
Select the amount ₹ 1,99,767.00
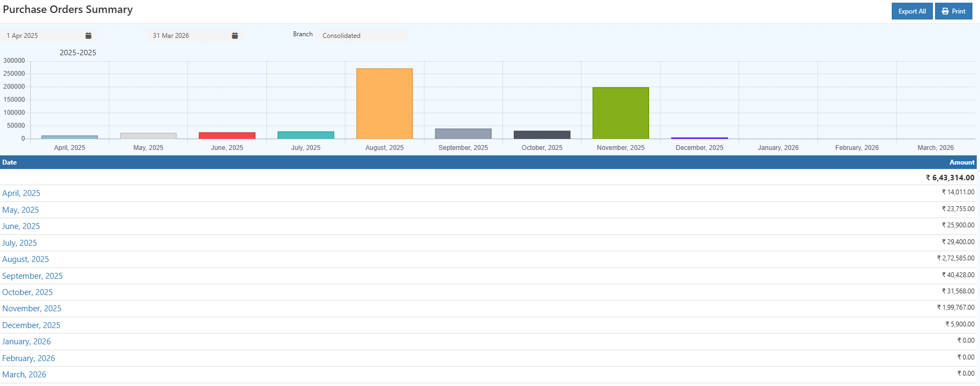click(x=956, y=308)
